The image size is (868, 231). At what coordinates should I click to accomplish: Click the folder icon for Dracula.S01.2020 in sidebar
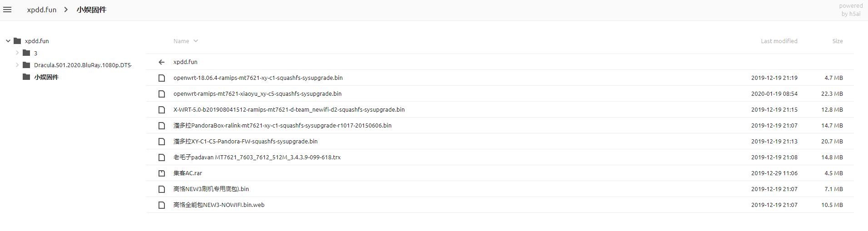tap(26, 65)
